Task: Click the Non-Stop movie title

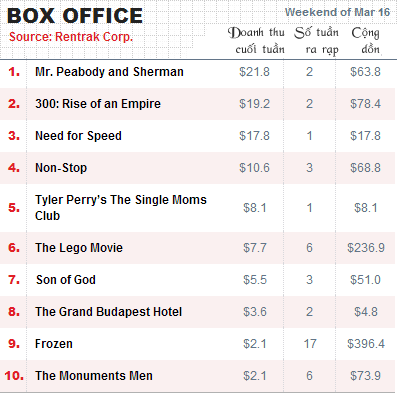Action: click(61, 168)
